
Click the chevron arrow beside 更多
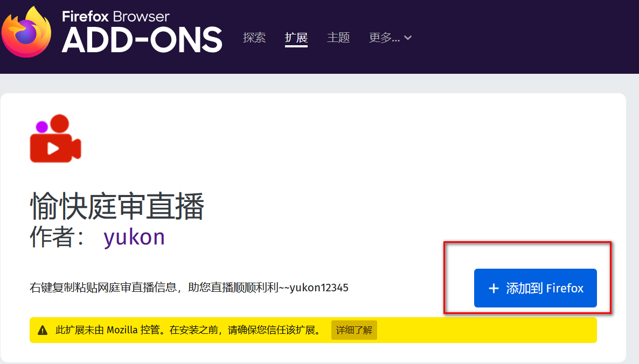coord(408,38)
